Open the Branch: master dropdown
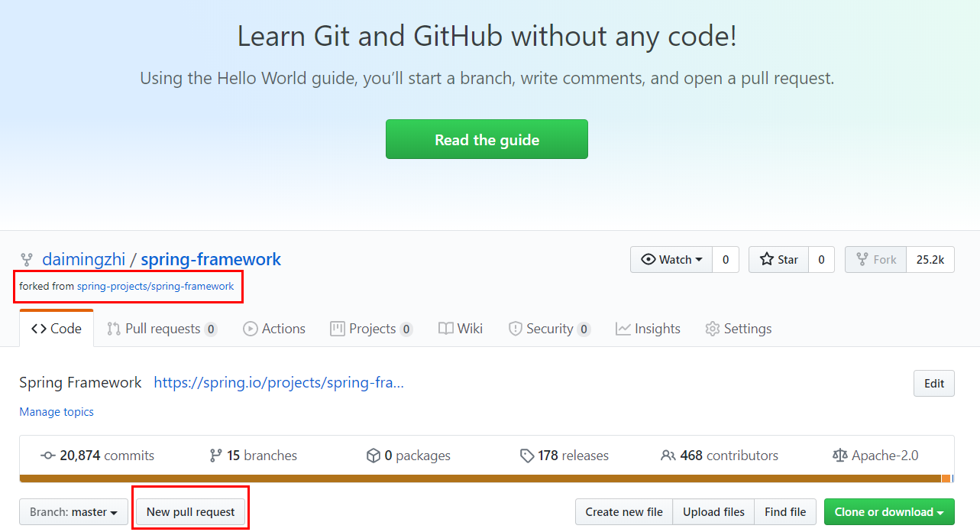 (x=73, y=512)
